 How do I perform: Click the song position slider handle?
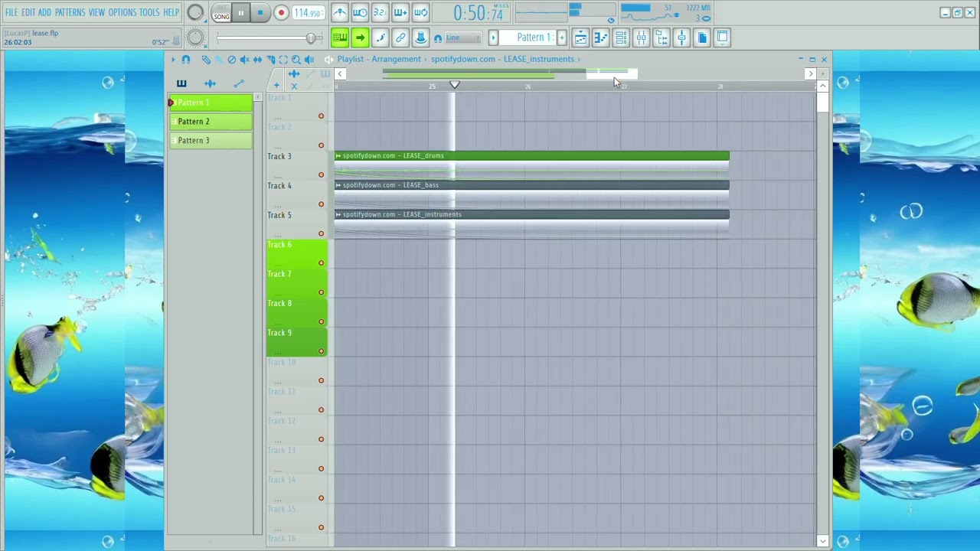311,37
